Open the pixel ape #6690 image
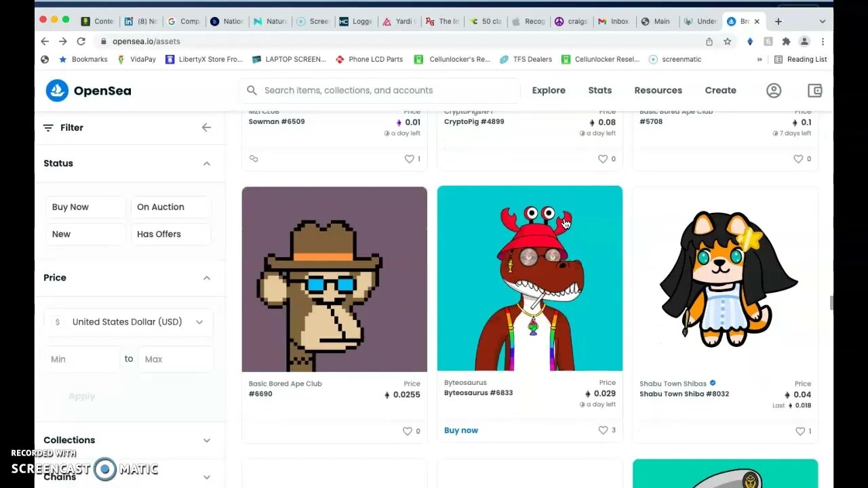This screenshot has width=868, height=488. coord(334,279)
